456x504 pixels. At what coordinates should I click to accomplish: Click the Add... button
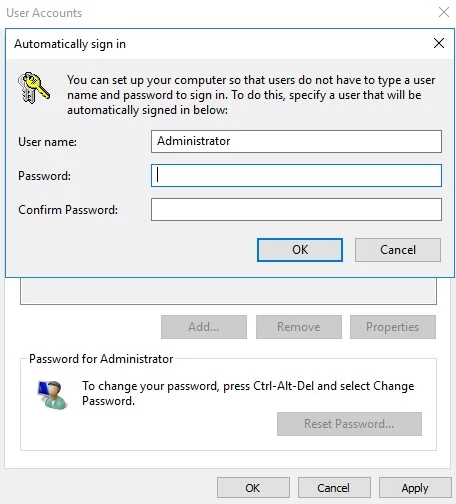point(204,327)
